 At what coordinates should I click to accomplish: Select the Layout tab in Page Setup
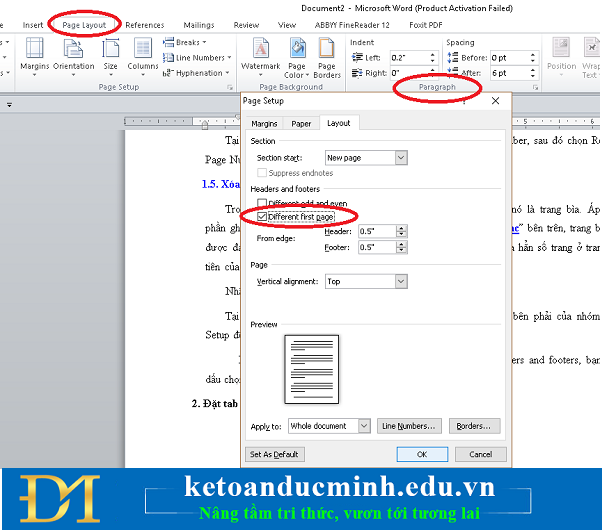338,123
